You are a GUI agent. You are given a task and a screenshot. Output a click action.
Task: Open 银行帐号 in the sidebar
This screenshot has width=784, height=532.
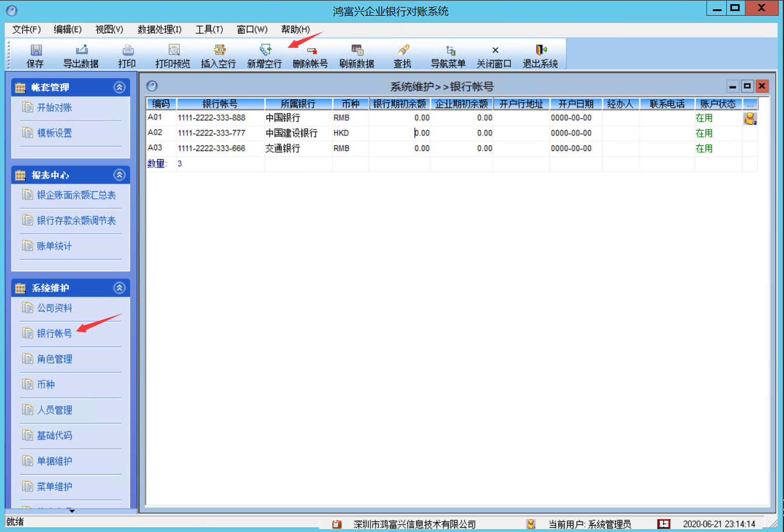[55, 334]
